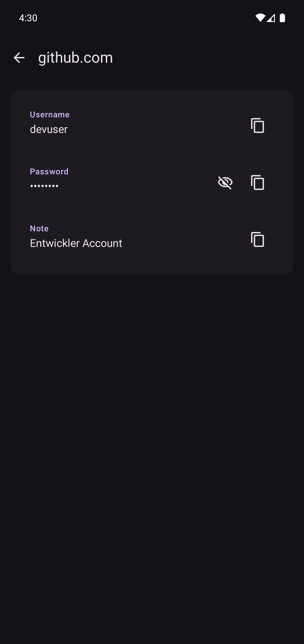Select the Password field label
The width and height of the screenshot is (304, 644).
tap(49, 171)
